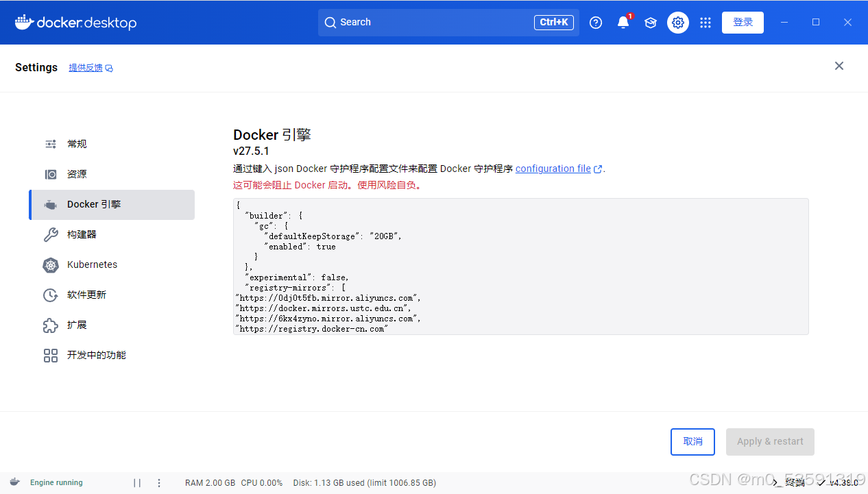Click the 开发中的功能 grid icon

[51, 356]
